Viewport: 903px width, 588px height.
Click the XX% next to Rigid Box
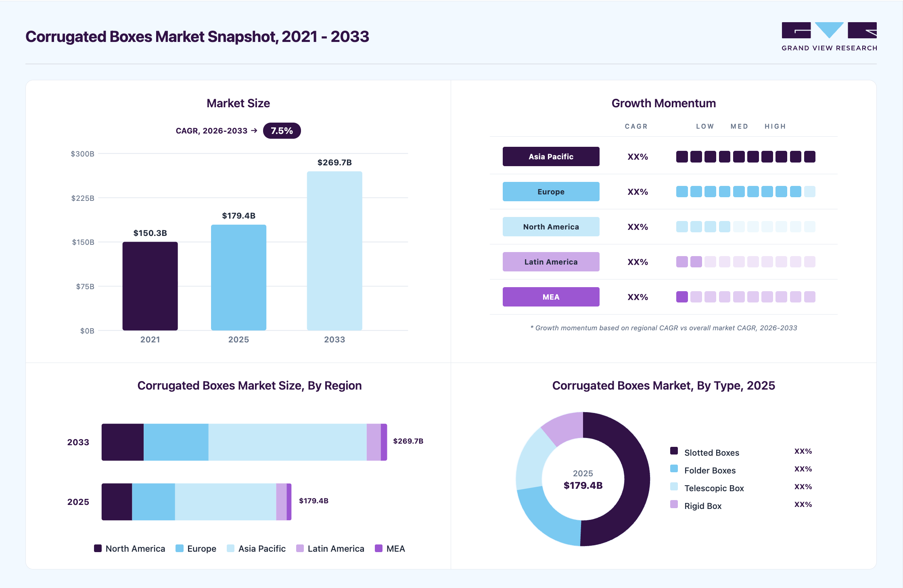803,505
